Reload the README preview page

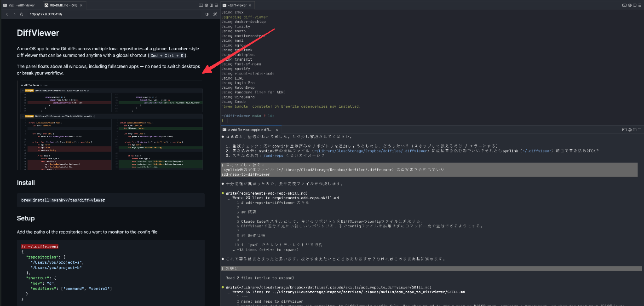point(22,14)
